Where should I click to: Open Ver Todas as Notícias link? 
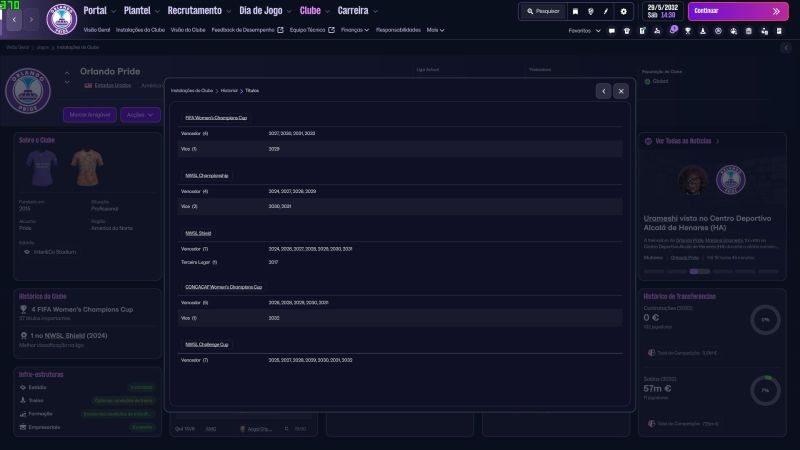click(x=683, y=141)
